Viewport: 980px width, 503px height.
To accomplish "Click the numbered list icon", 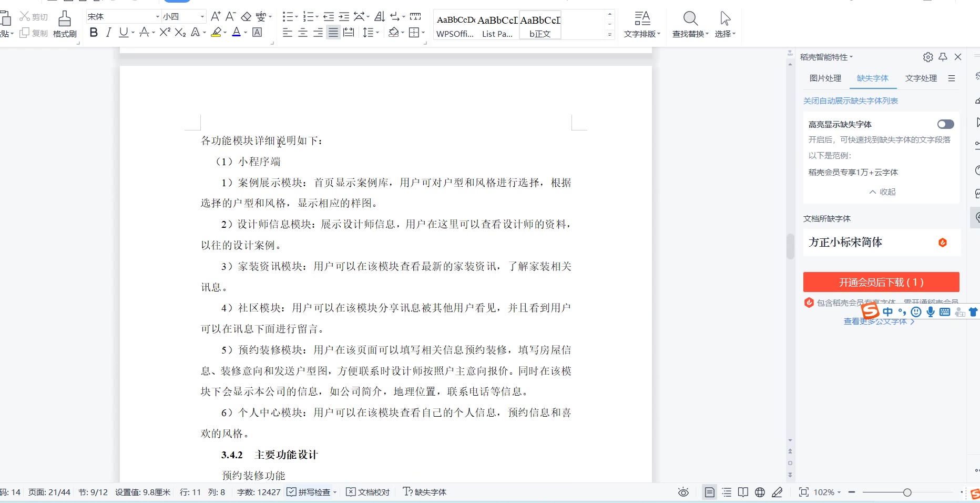I will 308,16.
